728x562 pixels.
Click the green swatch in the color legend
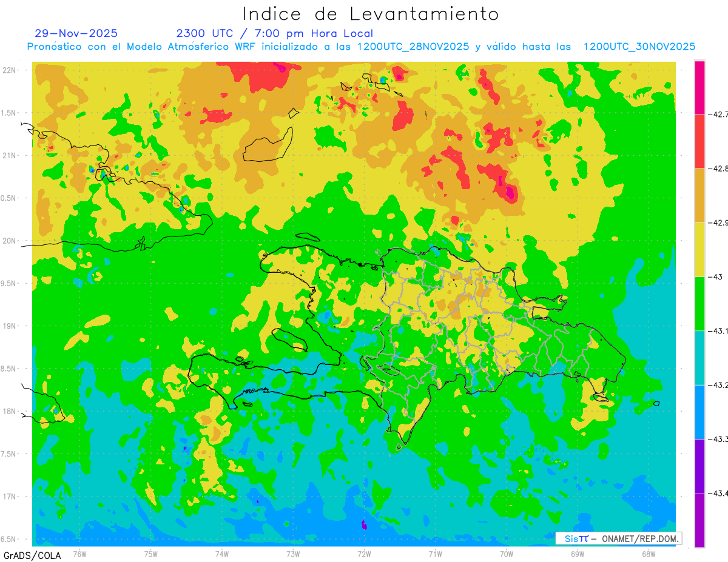click(699, 303)
